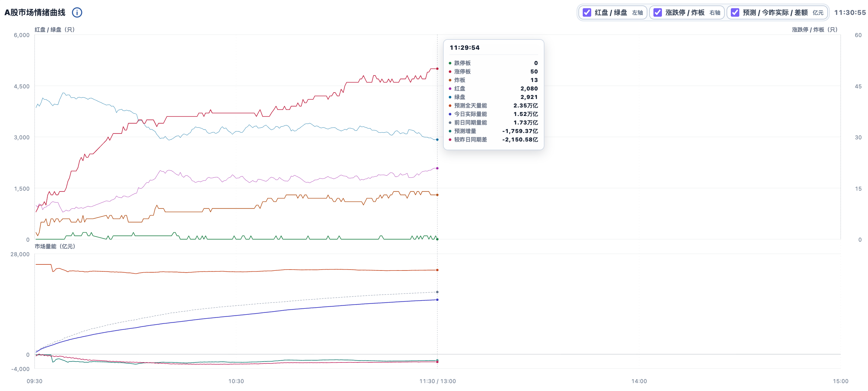This screenshot has width=868, height=391.
Task: Select the 炸板 row in tooltip
Action: click(494, 80)
